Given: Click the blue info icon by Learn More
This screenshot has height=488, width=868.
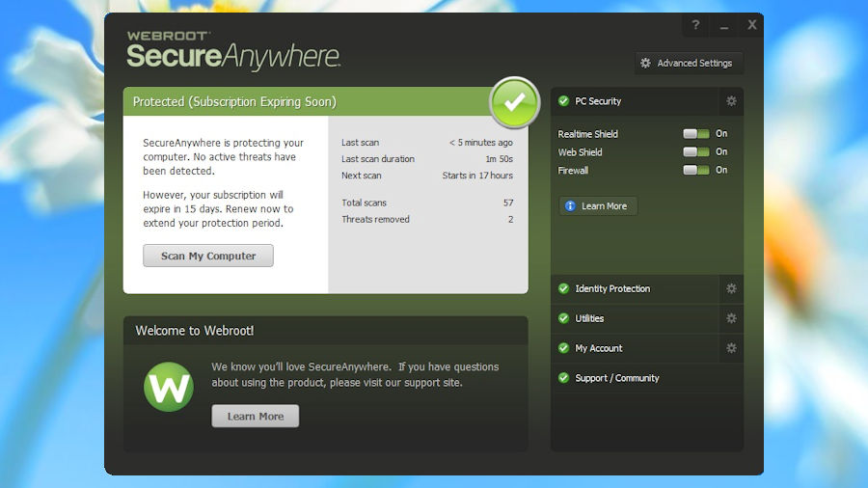Looking at the screenshot, I should click(x=570, y=206).
